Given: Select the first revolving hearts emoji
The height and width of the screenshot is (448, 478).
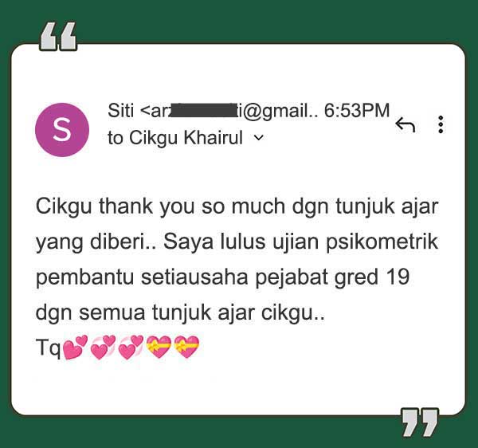Looking at the screenshot, I should click(103, 348).
